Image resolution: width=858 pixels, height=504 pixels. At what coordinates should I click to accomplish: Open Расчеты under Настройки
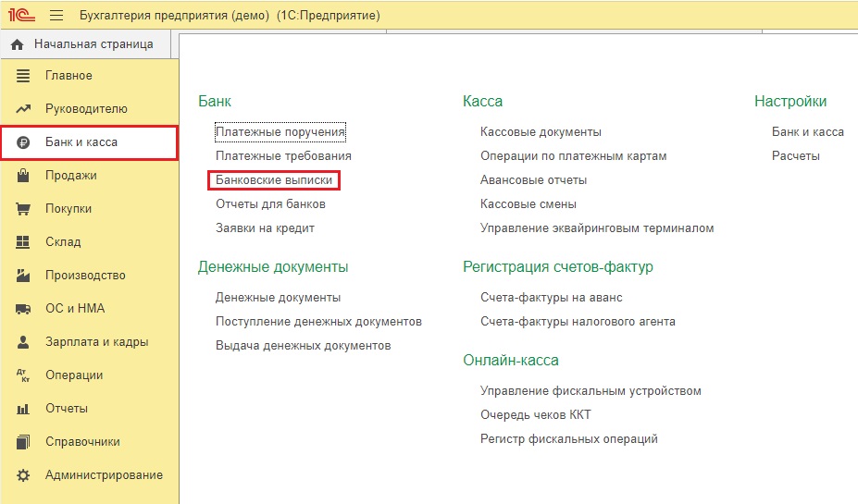pyautogui.click(x=796, y=156)
